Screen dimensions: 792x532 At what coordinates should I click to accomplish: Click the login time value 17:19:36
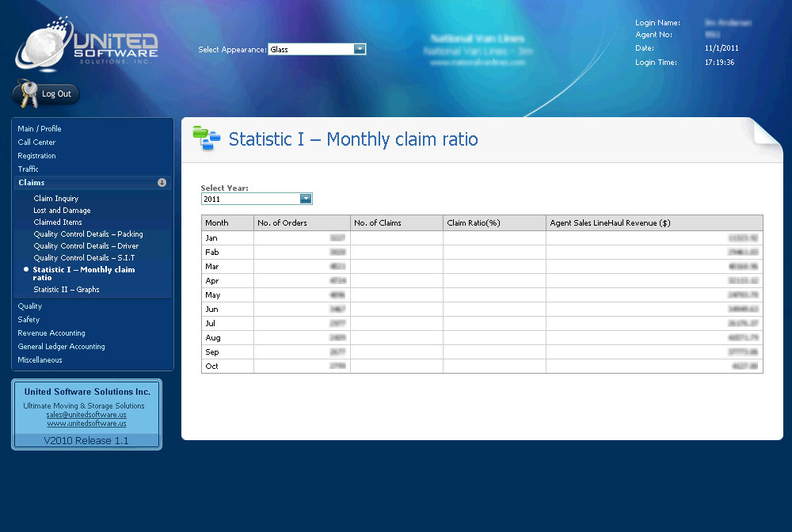(719, 62)
